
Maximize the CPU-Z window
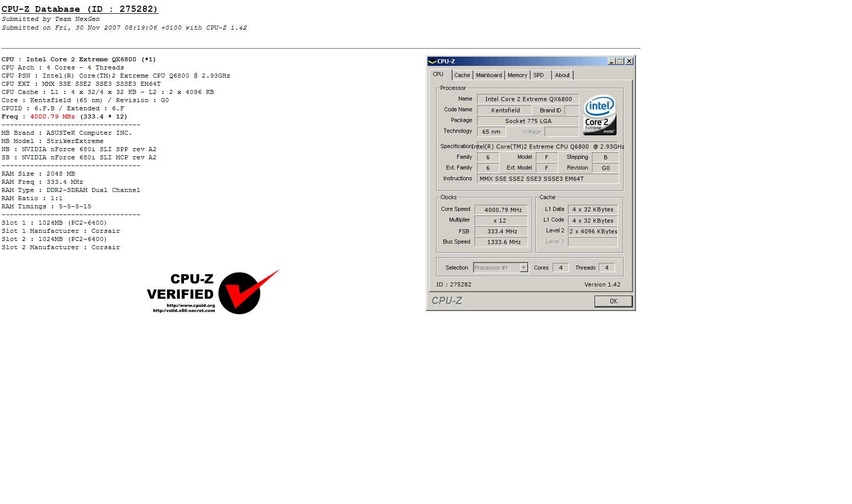click(x=620, y=61)
